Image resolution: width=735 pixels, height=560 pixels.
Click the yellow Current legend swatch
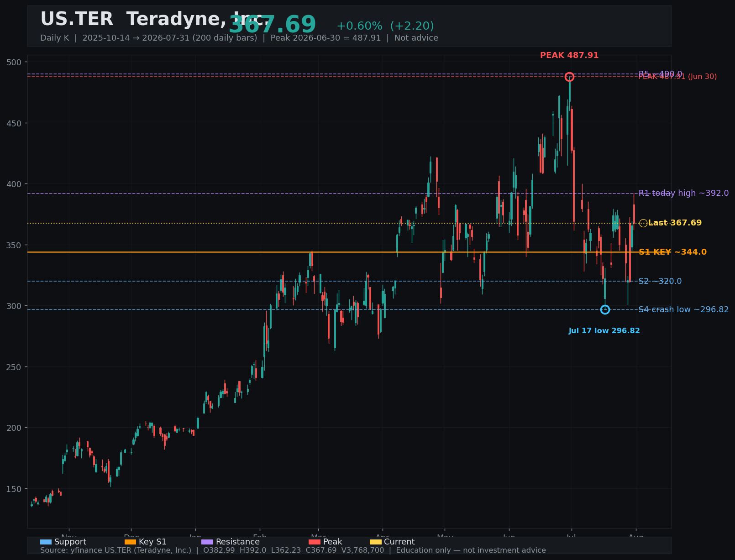(x=376, y=542)
